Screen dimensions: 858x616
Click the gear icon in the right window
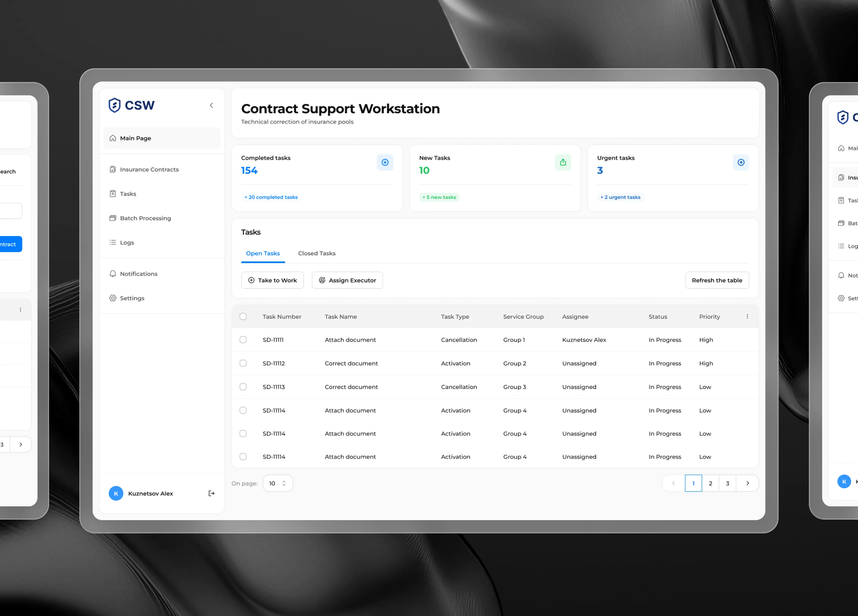[x=841, y=298]
